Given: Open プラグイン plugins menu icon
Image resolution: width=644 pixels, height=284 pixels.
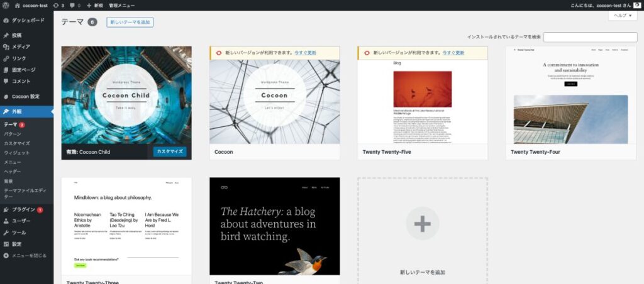Looking at the screenshot, I should pos(6,209).
